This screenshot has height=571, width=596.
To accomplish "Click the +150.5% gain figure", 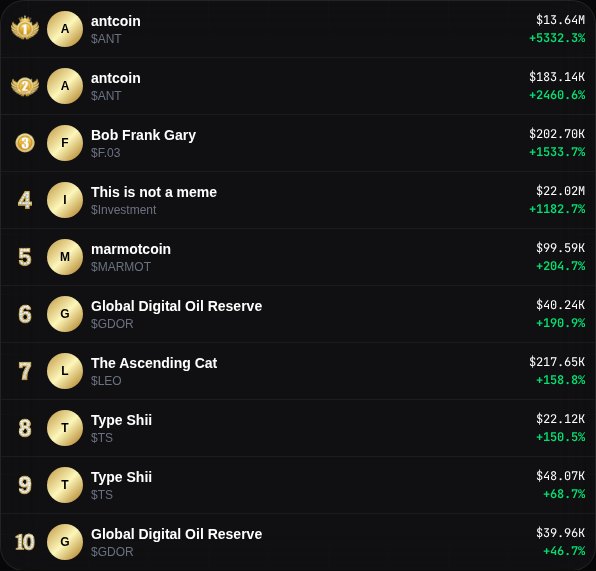I will click(561, 437).
